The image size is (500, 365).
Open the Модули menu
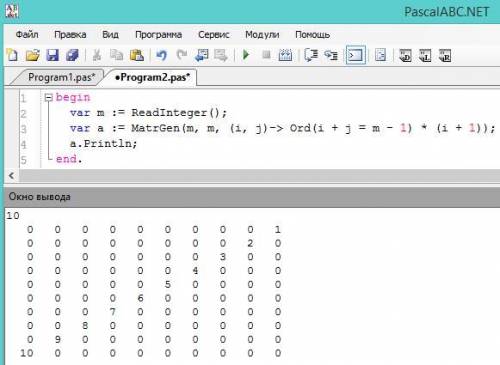[x=262, y=35]
